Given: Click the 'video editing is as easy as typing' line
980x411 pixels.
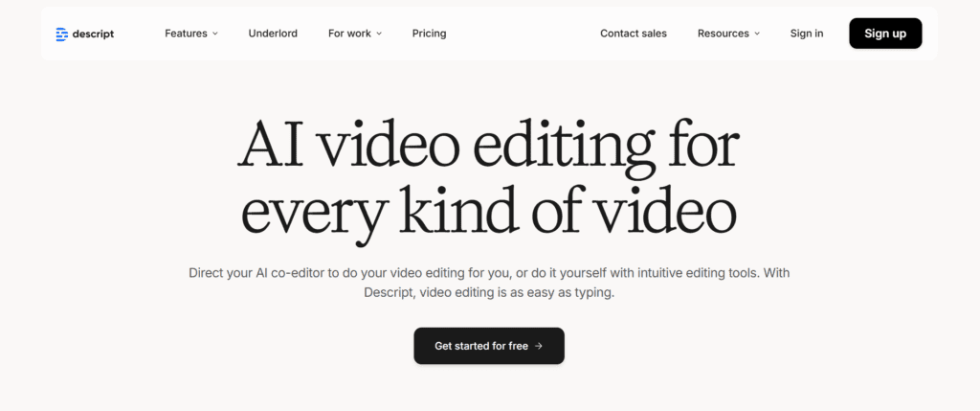Looking at the screenshot, I should (488, 293).
